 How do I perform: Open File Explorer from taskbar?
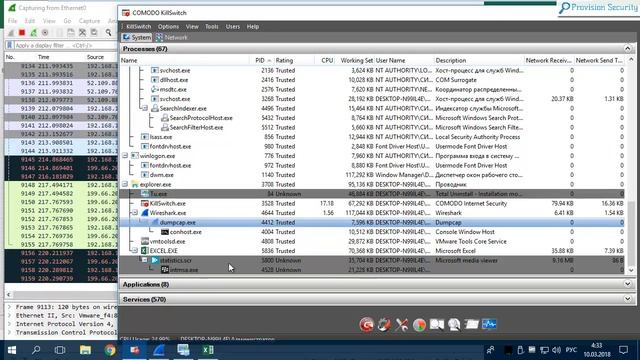[x=85, y=350]
